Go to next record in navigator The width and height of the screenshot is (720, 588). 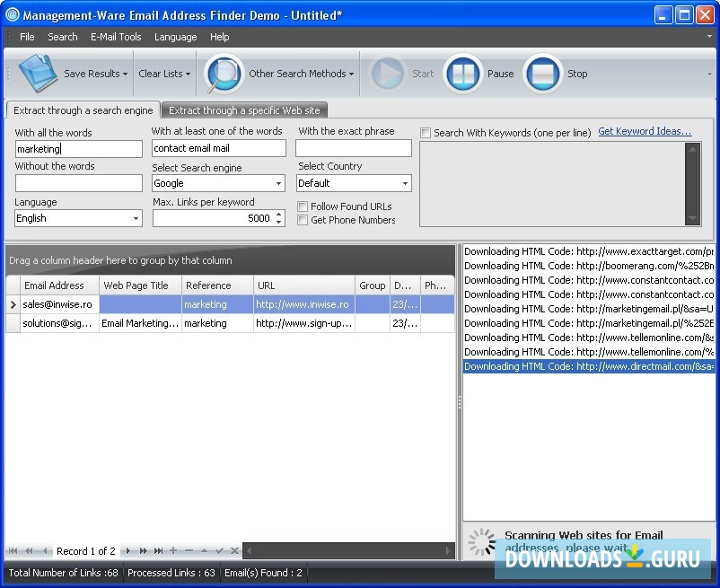[128, 550]
